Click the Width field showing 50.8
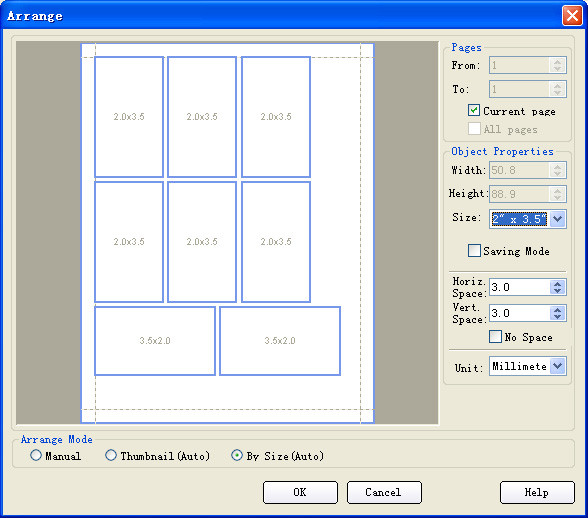The width and height of the screenshot is (588, 518). [520, 170]
